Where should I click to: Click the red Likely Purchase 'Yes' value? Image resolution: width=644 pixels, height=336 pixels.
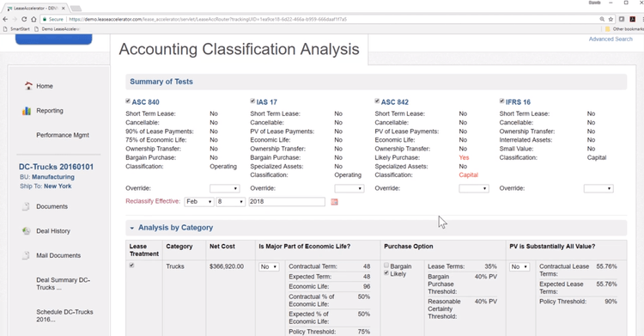[x=464, y=157]
